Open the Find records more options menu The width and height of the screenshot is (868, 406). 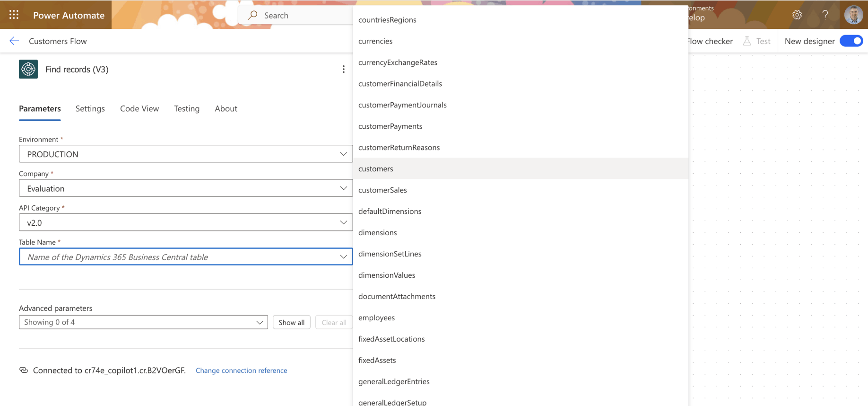343,70
